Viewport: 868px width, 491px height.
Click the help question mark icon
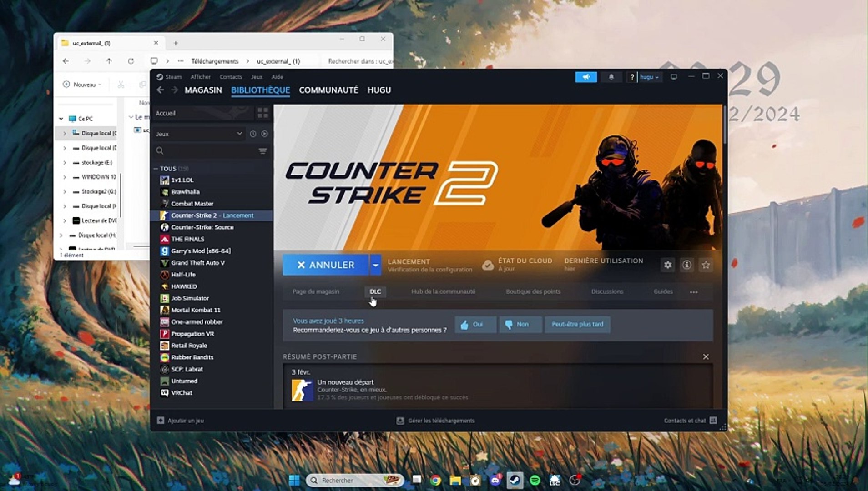click(x=632, y=77)
